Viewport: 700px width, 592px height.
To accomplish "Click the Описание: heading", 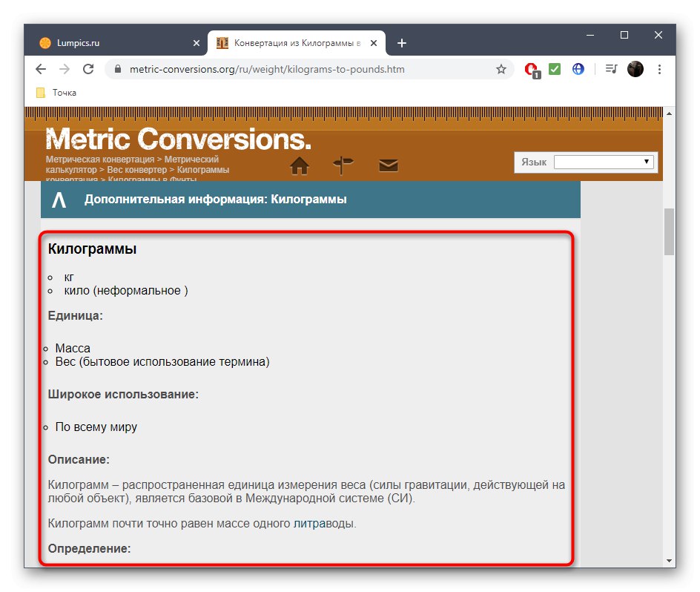I will (x=79, y=459).
